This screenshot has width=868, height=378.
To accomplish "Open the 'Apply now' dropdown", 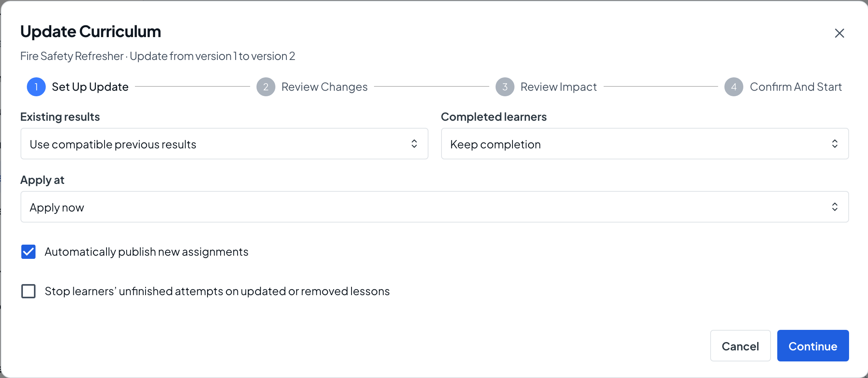I will pos(434,207).
